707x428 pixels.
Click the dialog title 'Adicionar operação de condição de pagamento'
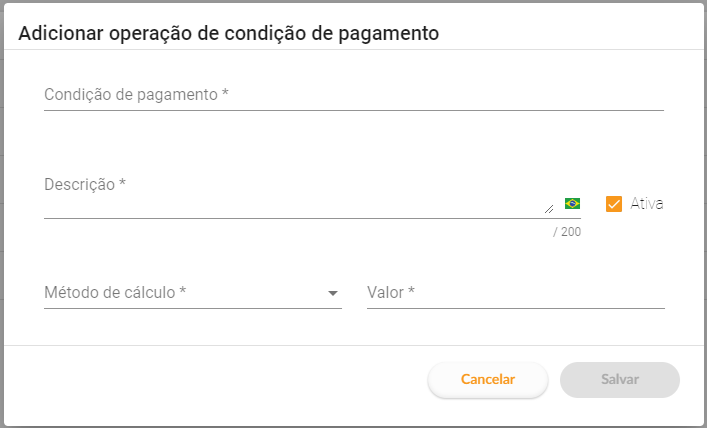click(x=229, y=33)
